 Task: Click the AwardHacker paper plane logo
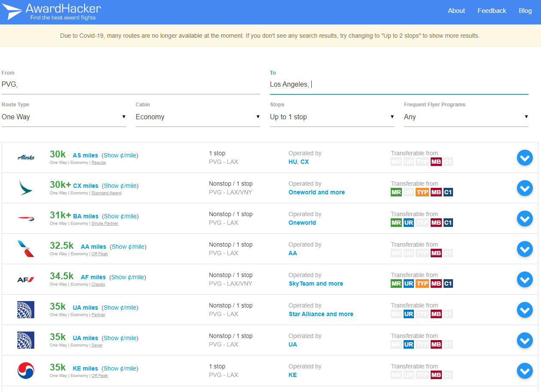coord(12,12)
